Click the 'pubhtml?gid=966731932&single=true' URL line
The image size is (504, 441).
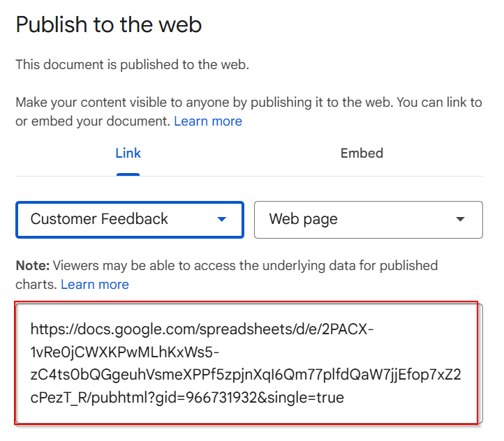tap(187, 398)
